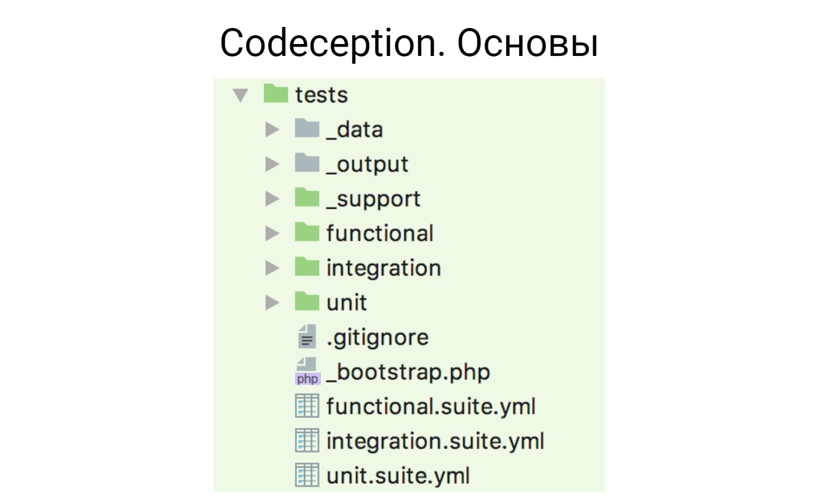840x504 pixels.
Task: Select the _bootstrap.php file name
Action: [408, 372]
